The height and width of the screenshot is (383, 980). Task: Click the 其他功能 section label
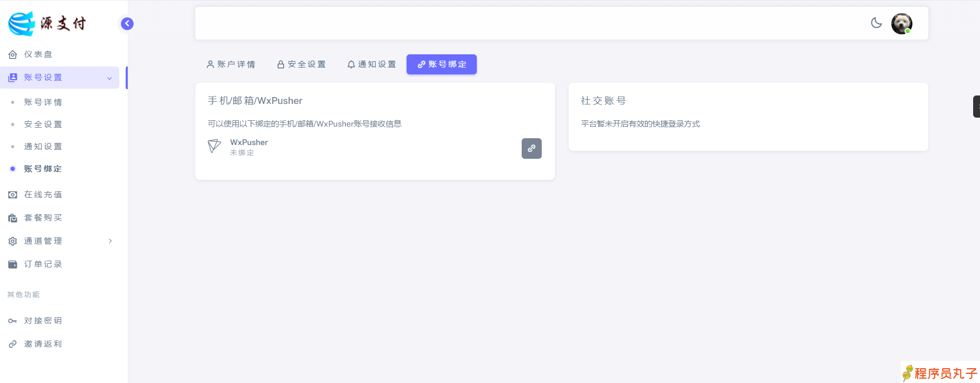24,294
